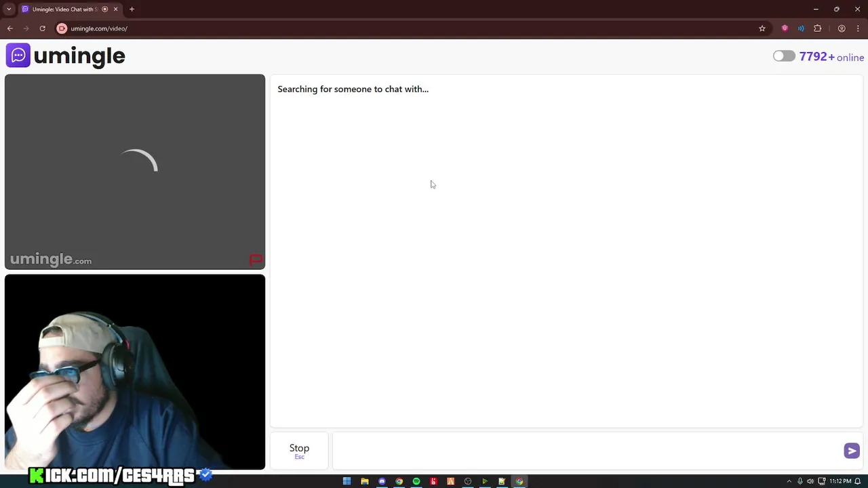Click the 11:12 PM clock
Viewport: 868px width, 488px height.
coord(840,481)
